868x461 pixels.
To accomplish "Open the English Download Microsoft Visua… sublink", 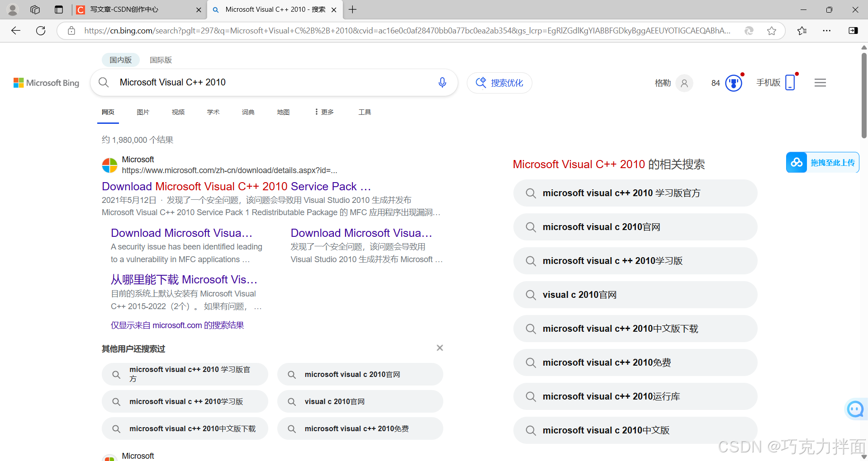I will (x=181, y=233).
